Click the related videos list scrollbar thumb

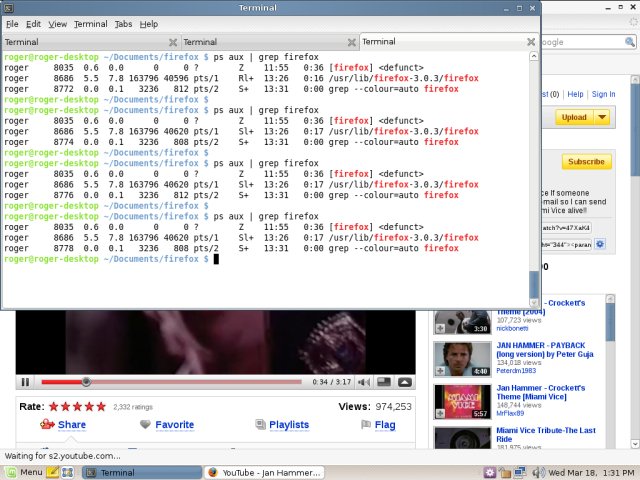[x=610, y=322]
